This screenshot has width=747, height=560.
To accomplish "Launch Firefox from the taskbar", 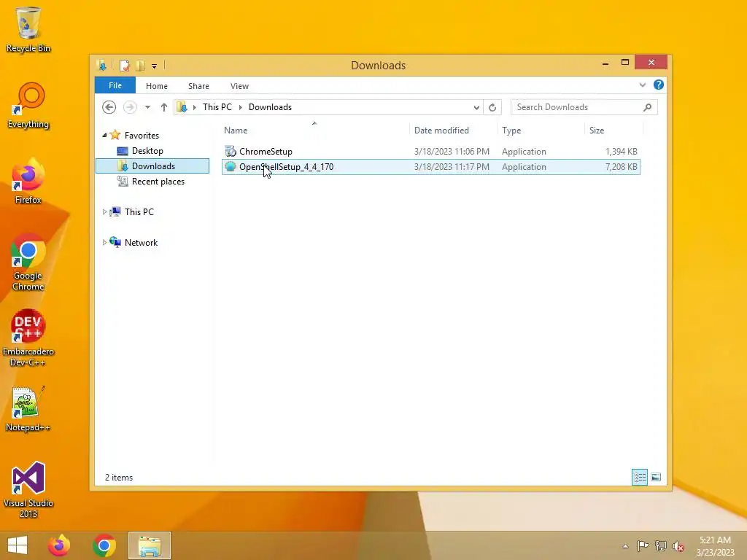I will (59, 545).
